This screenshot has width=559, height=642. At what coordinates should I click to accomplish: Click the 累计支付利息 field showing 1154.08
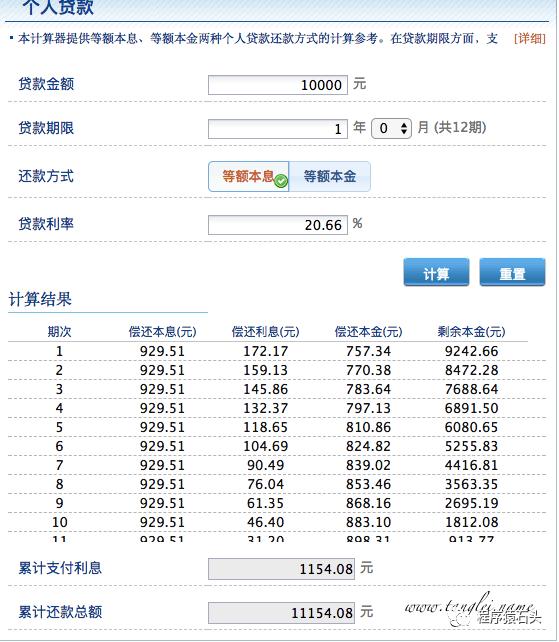281,569
